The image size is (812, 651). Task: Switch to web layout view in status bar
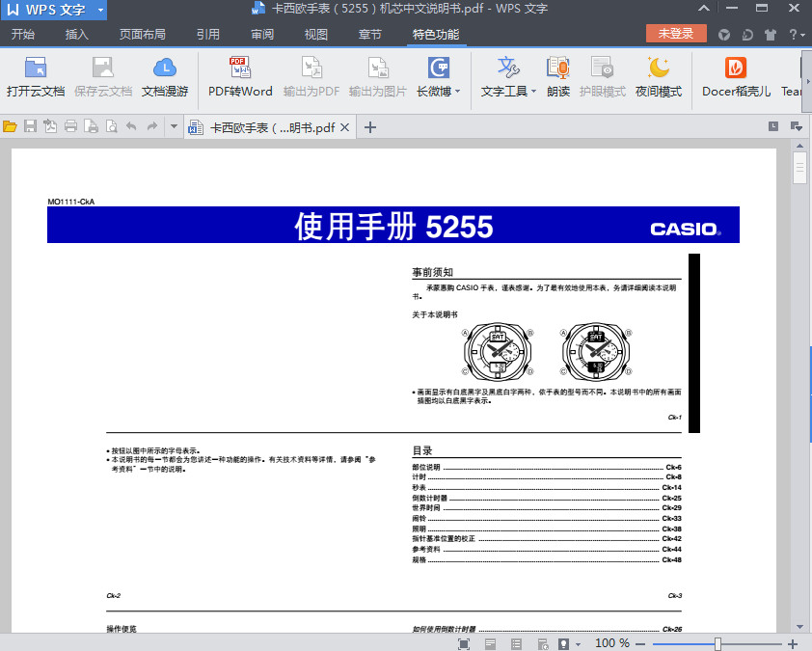tap(543, 643)
